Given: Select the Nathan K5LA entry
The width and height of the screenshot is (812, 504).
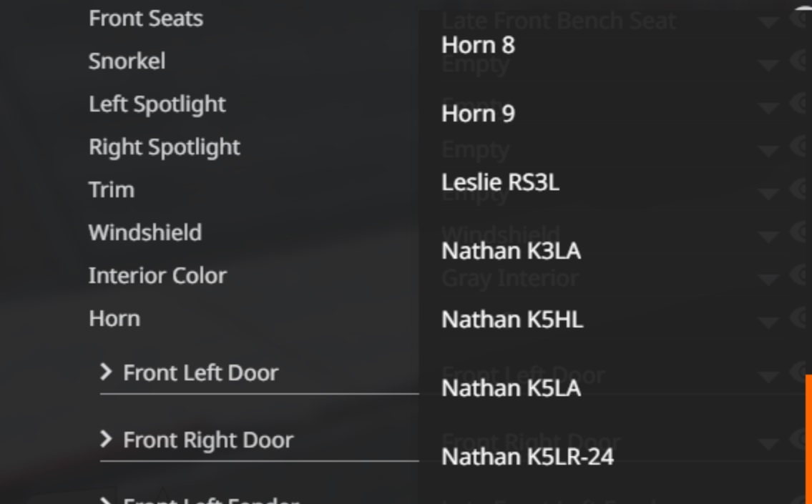Looking at the screenshot, I should pos(511,388).
